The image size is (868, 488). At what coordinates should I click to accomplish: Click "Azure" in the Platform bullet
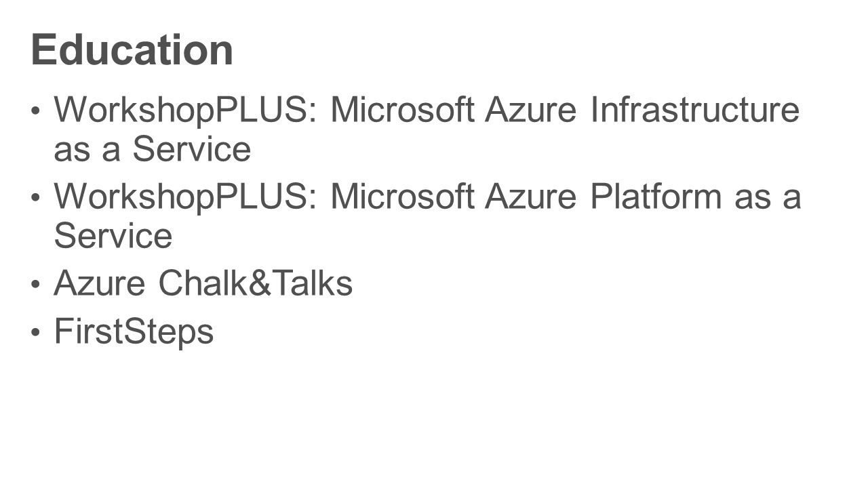[532, 197]
